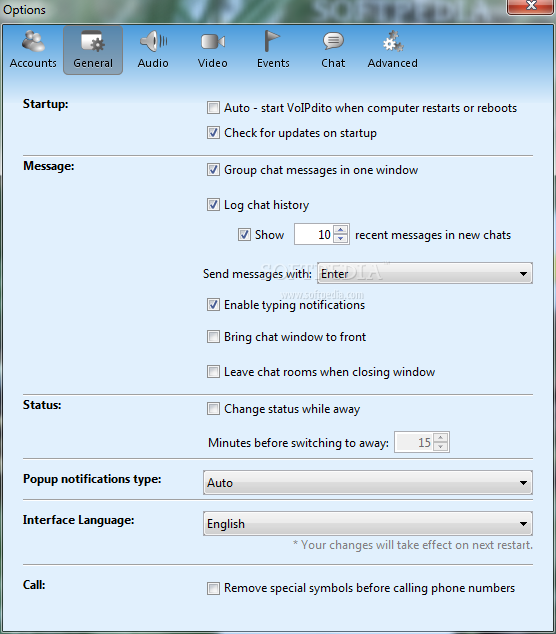Expand the Popup notifications type dropdown
Image resolution: width=556 pixels, height=634 pixels.
[368, 482]
